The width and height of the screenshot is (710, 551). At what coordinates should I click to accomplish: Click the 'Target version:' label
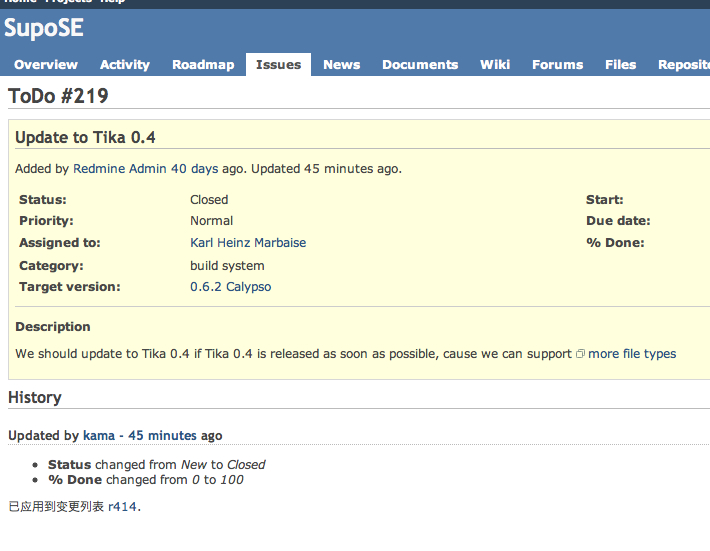pos(70,287)
